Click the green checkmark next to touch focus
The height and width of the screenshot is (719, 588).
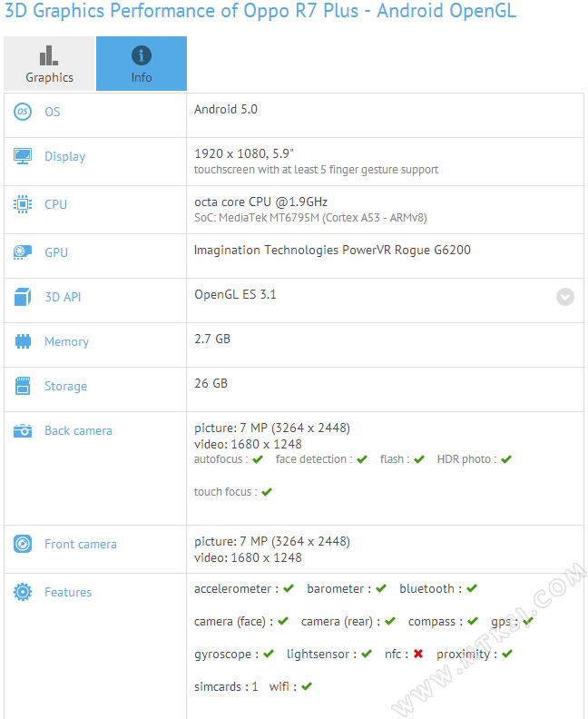click(267, 492)
